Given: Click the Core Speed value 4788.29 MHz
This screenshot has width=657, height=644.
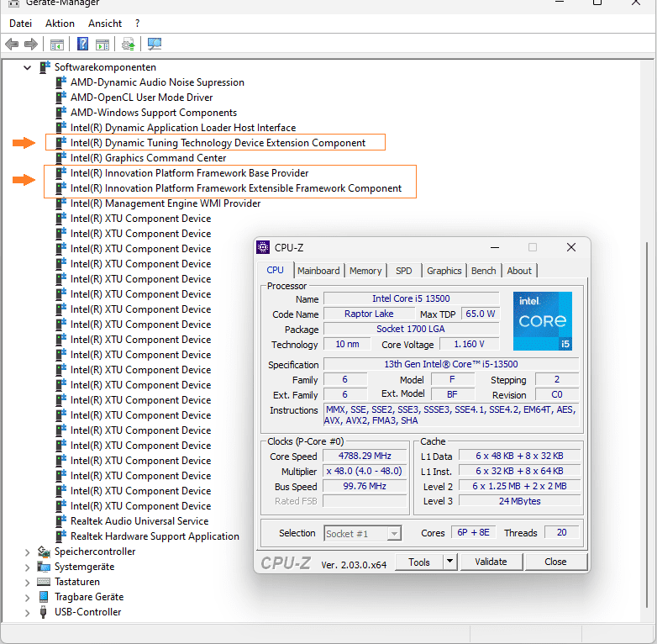Looking at the screenshot, I should (x=365, y=456).
